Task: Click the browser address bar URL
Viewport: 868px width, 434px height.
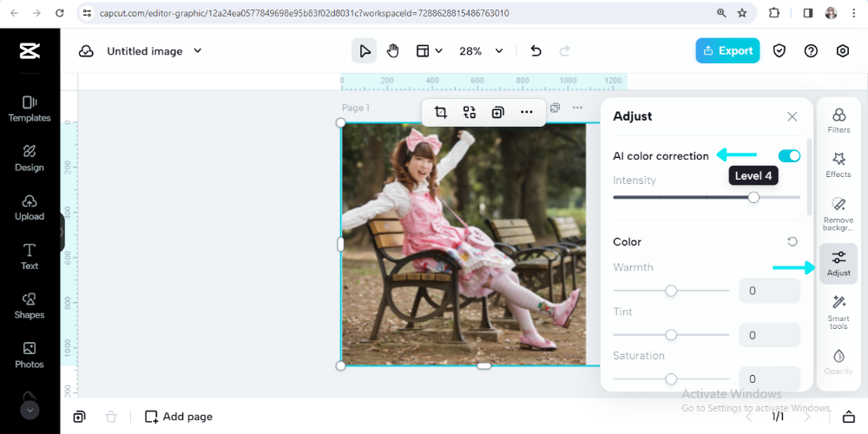Action: [305, 13]
